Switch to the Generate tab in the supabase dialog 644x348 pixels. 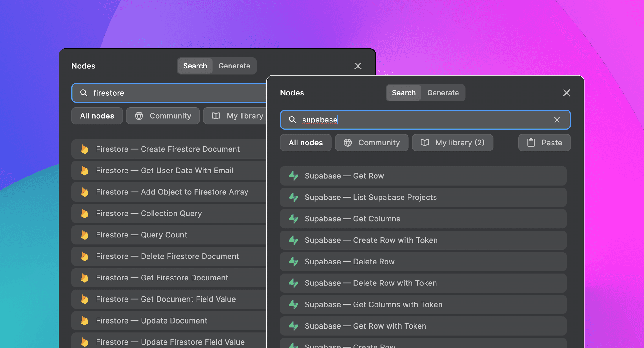(x=443, y=93)
